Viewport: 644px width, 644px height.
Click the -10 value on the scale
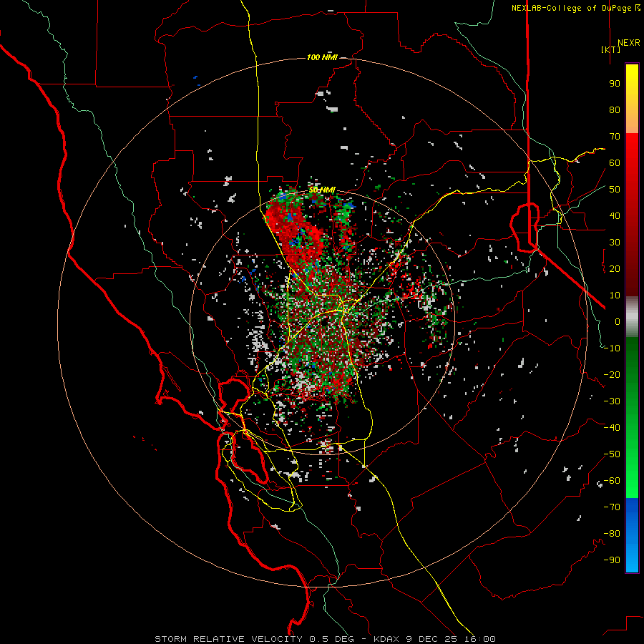point(612,348)
